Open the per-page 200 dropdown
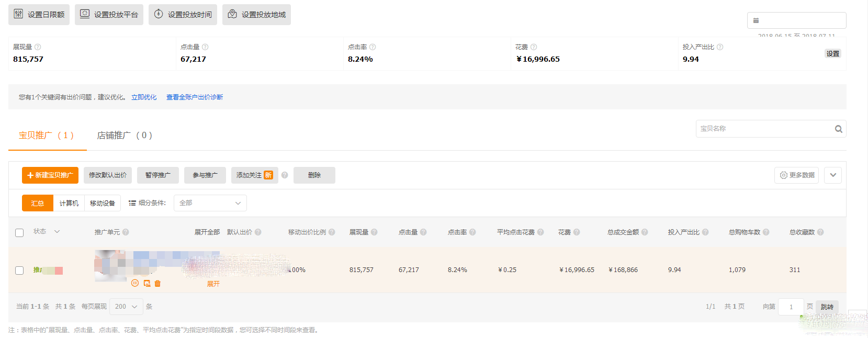The width and height of the screenshot is (868, 338). (126, 307)
